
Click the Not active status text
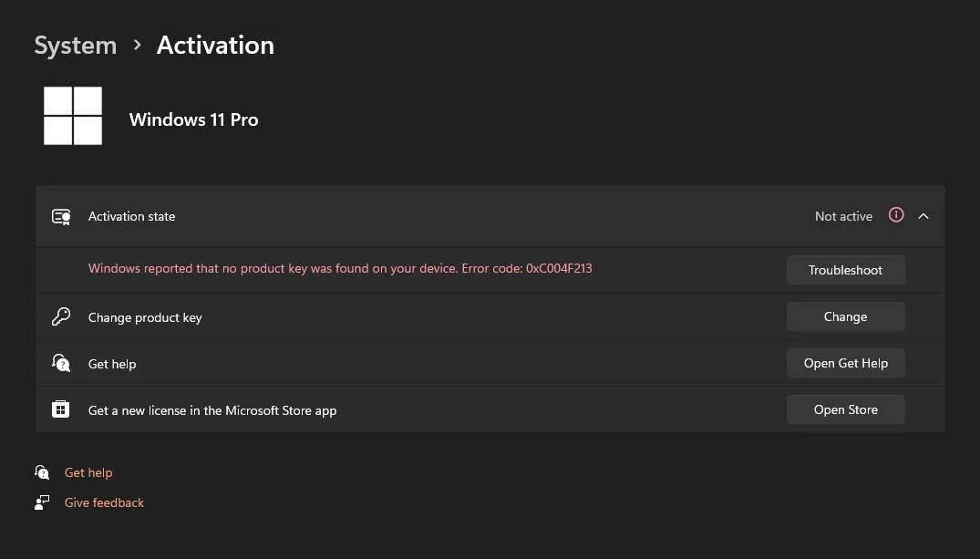(843, 216)
